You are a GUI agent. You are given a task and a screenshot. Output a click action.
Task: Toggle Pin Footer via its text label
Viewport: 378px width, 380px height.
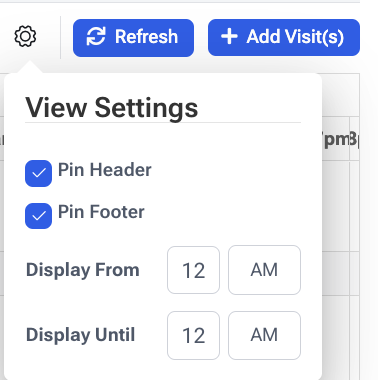(x=101, y=212)
